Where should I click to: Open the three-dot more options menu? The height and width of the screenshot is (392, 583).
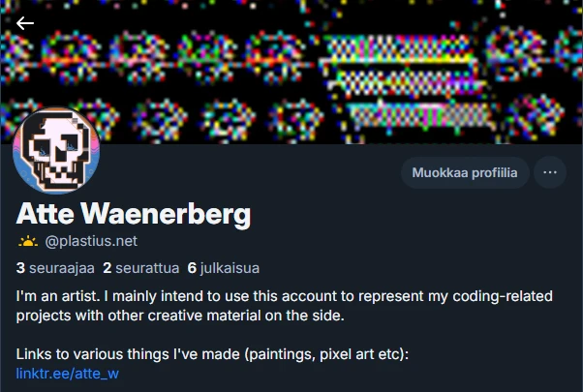tap(550, 172)
